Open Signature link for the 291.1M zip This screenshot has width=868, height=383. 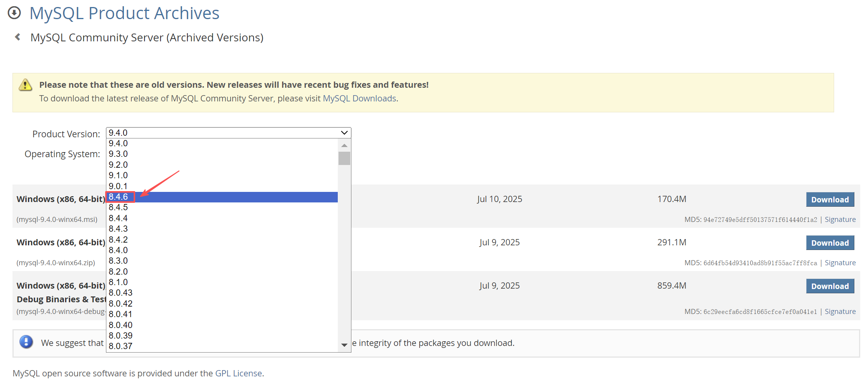pyautogui.click(x=840, y=263)
